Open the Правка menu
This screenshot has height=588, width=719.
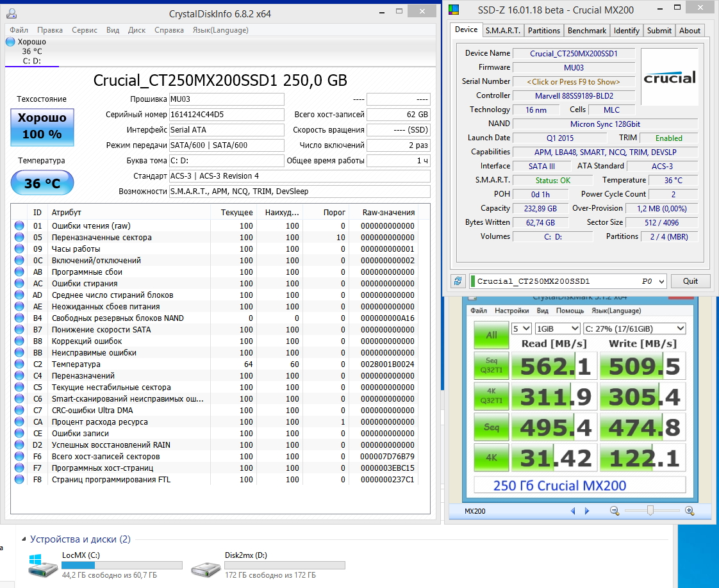tap(50, 30)
